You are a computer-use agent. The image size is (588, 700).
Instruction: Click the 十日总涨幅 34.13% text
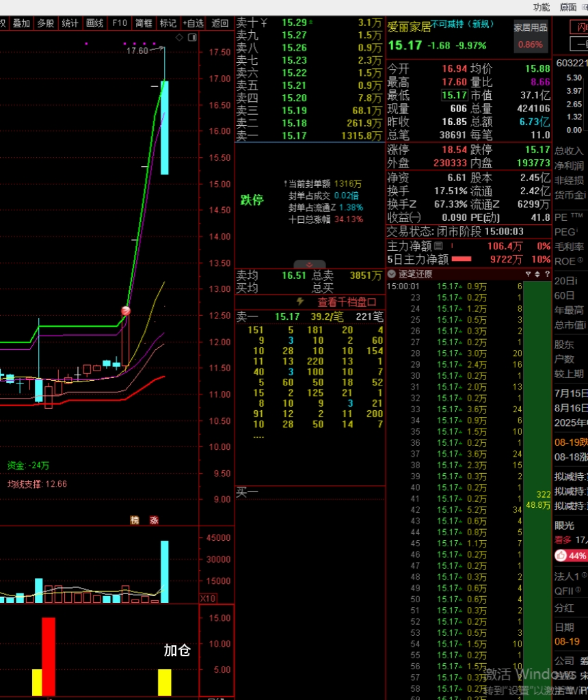325,219
